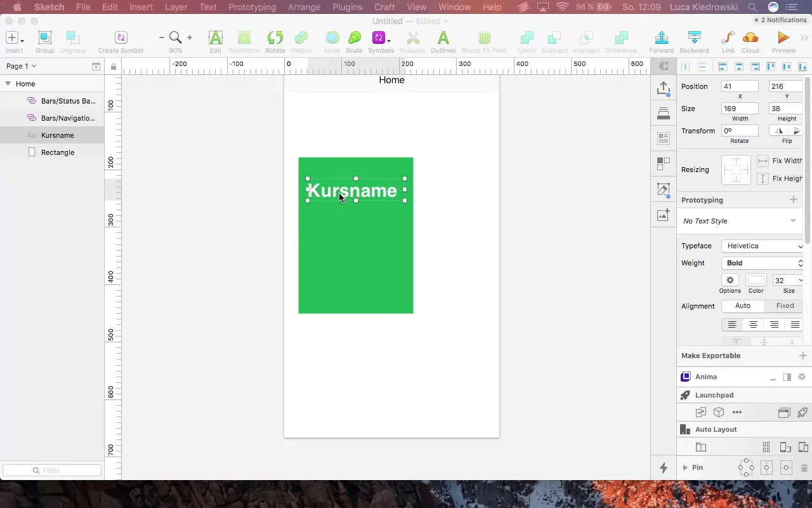The image size is (812, 508).
Task: Click the Craft Stock image-add icon
Action: pos(664,215)
